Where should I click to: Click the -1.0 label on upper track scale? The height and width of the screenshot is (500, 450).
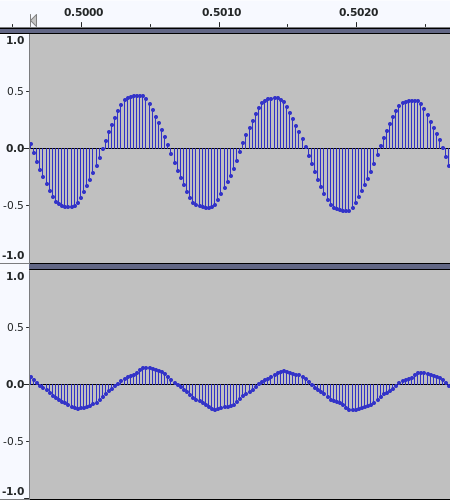click(13, 255)
